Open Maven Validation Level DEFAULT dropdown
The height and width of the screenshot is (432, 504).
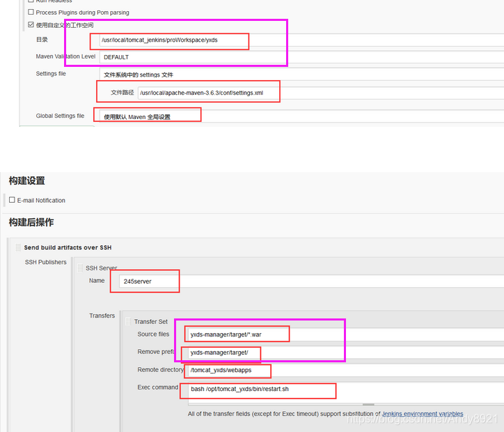click(x=301, y=57)
